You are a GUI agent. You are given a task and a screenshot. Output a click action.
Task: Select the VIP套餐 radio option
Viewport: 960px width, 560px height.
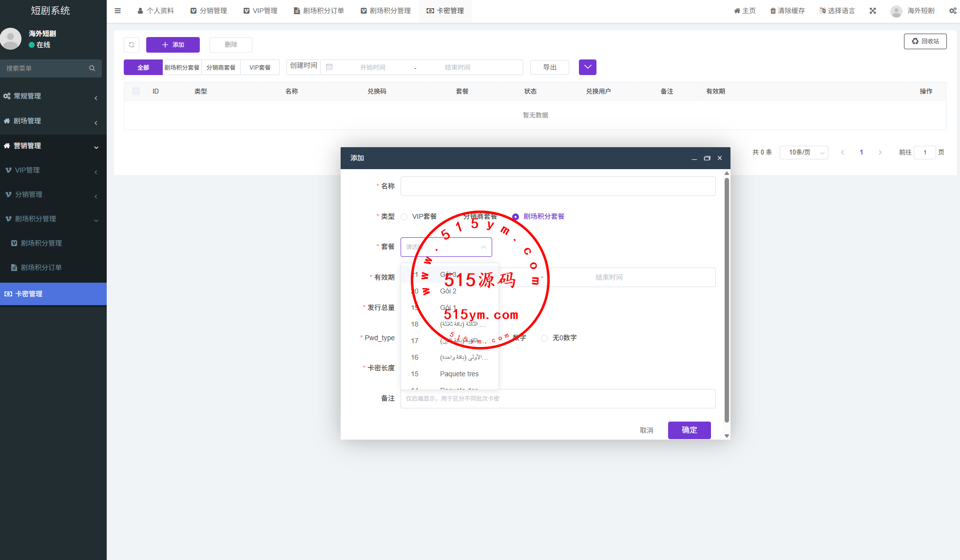(404, 217)
